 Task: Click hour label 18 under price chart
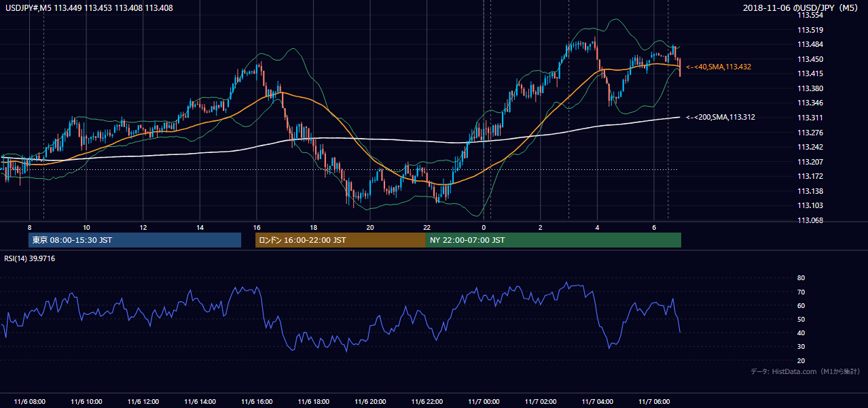pyautogui.click(x=313, y=226)
